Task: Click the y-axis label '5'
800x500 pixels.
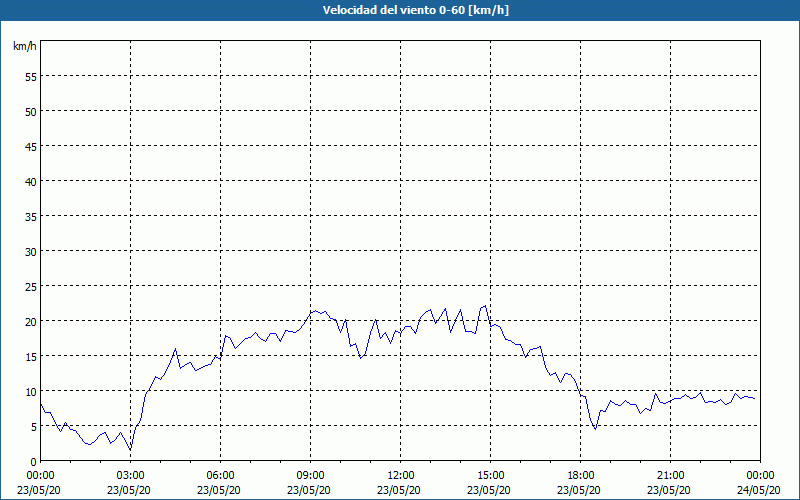Action: pos(34,427)
